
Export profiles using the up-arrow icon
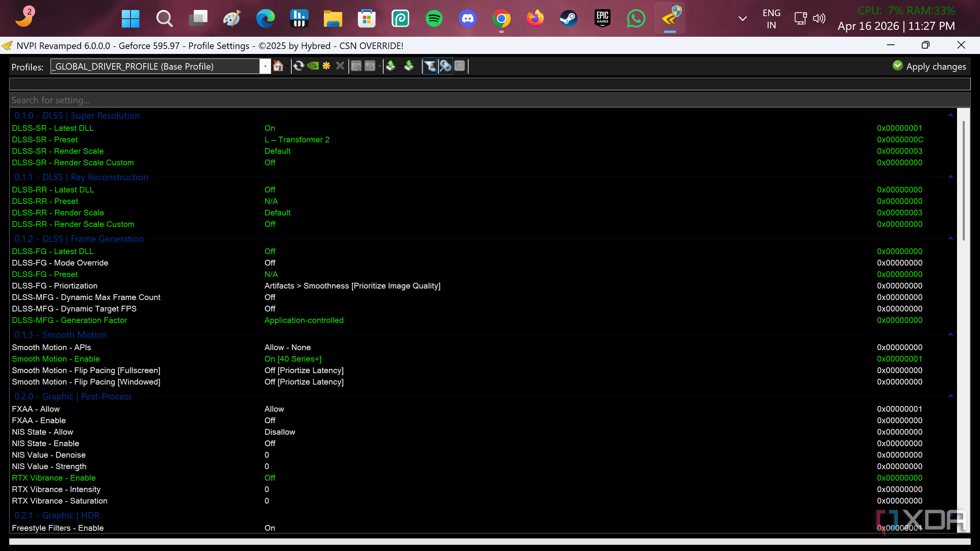[390, 66]
